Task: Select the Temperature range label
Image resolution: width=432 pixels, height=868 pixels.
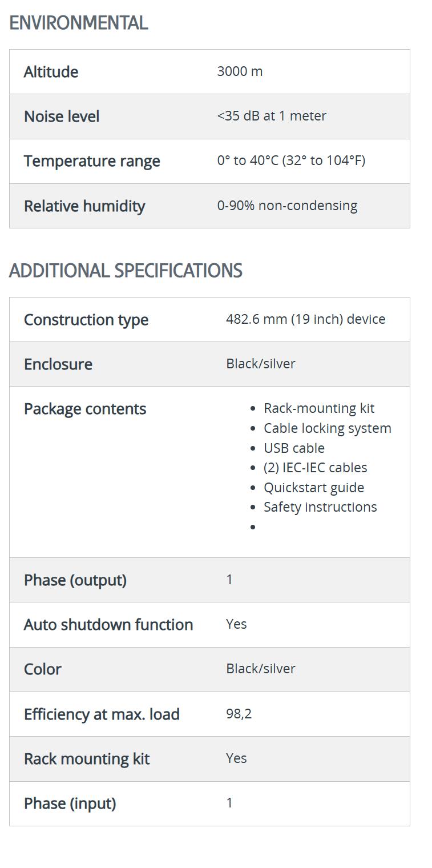Action: tap(92, 161)
